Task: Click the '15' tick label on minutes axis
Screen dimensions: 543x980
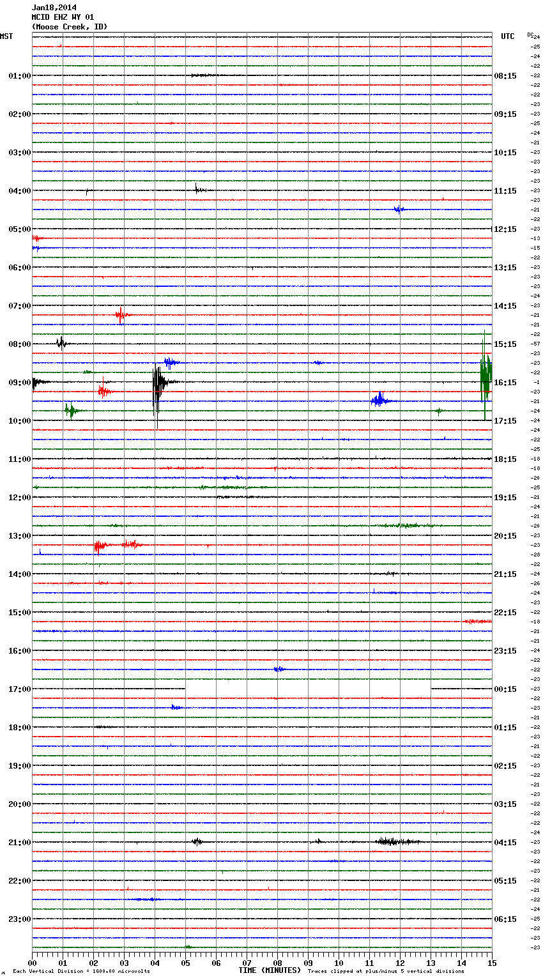Action: tap(492, 963)
